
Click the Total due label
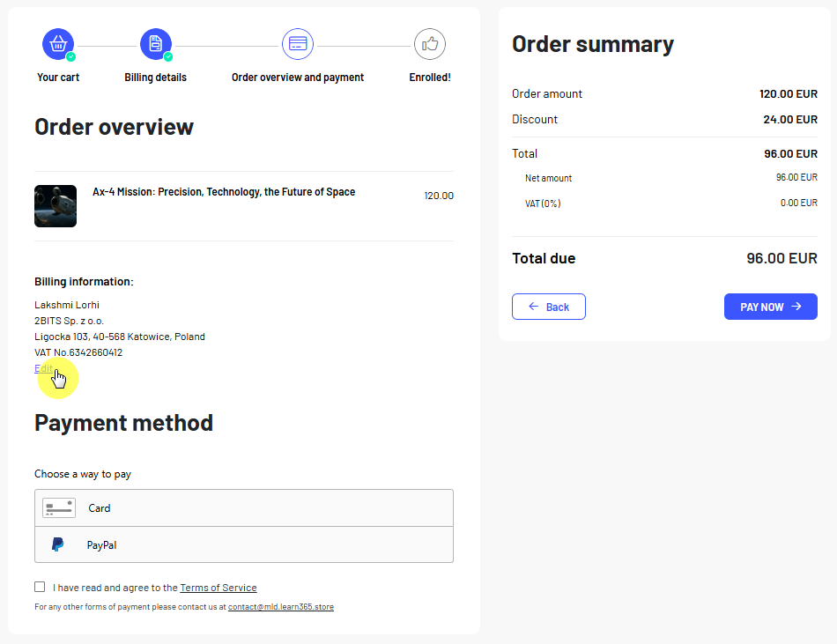[x=544, y=258]
